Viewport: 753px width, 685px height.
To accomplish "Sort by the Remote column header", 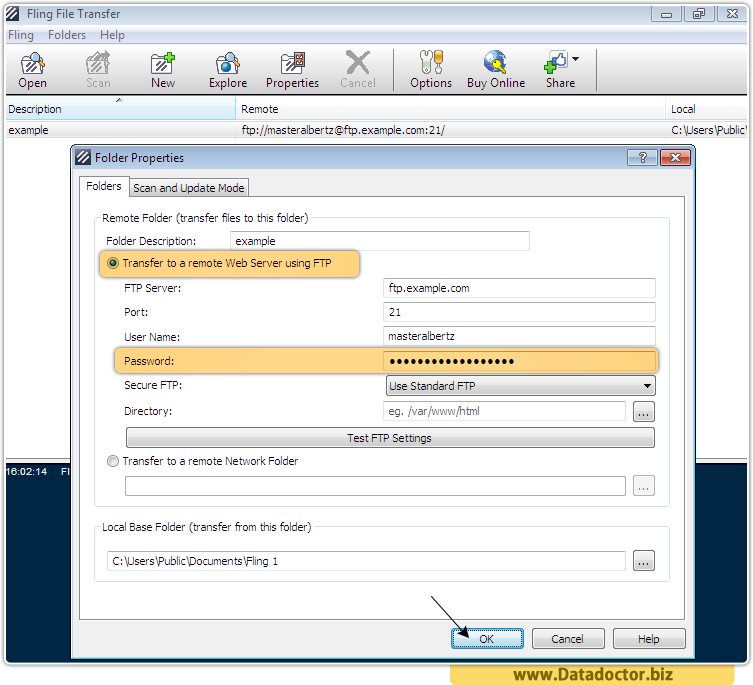I will tap(450, 109).
